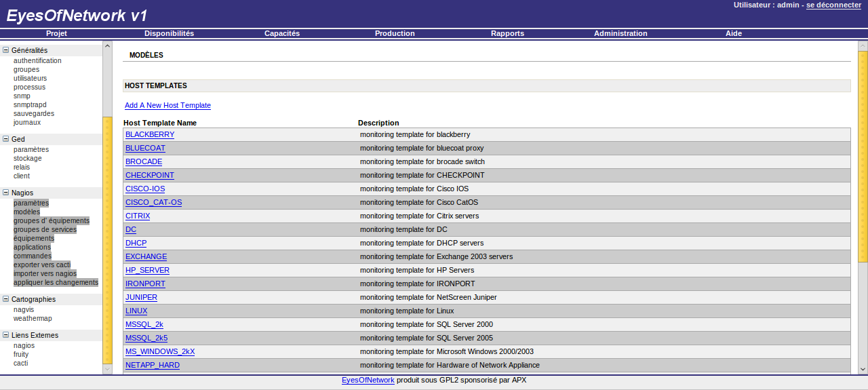
Task: Select appliquer les changements in sidebar
Action: click(56, 282)
